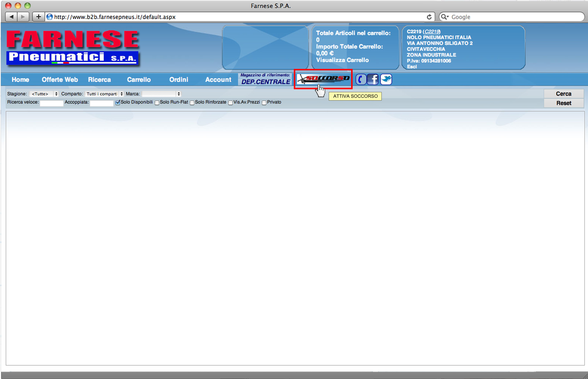Click the browser address bar URL
Viewport: 588px width, 379px height.
click(115, 17)
